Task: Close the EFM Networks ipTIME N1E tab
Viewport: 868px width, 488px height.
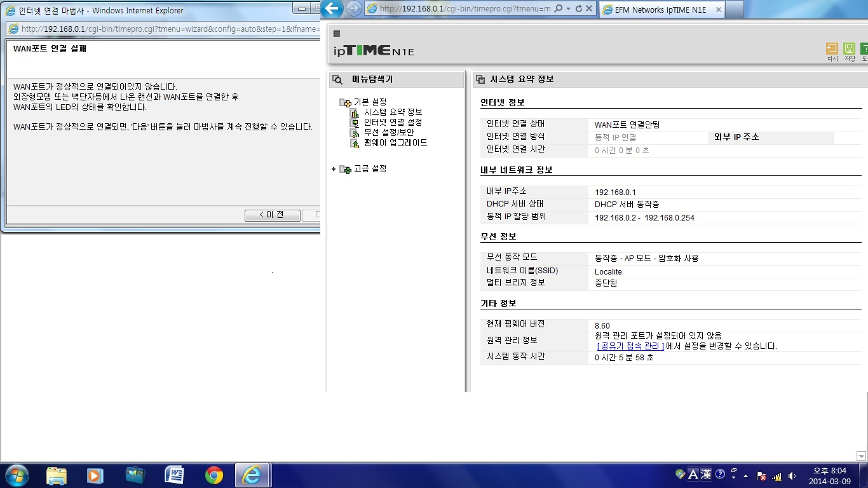Action: [719, 10]
